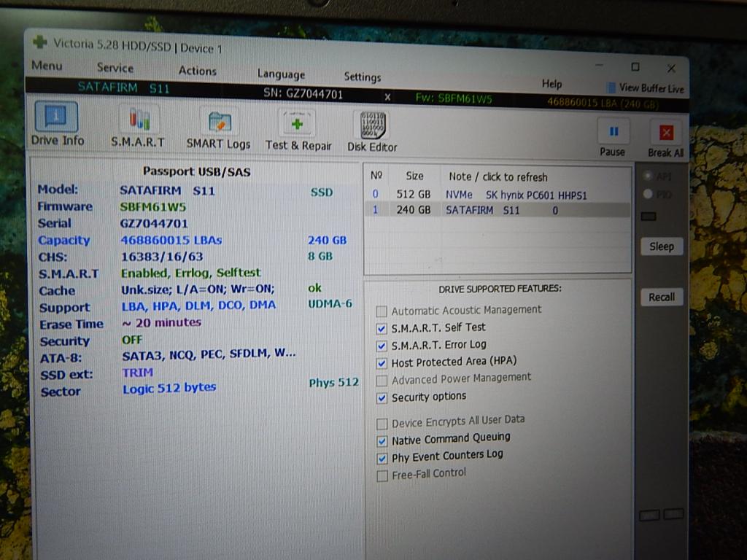This screenshot has width=747, height=560.
Task: Open the Service menu
Action: 115,68
